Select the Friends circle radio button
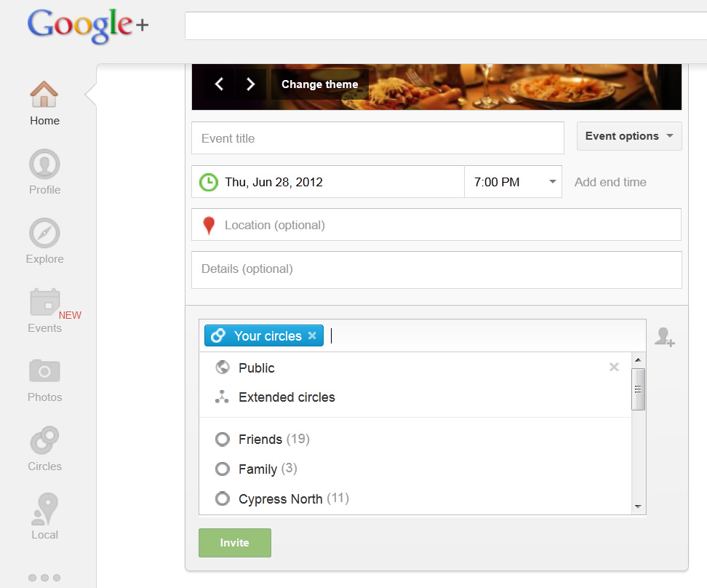The width and height of the screenshot is (707, 588). tap(223, 439)
